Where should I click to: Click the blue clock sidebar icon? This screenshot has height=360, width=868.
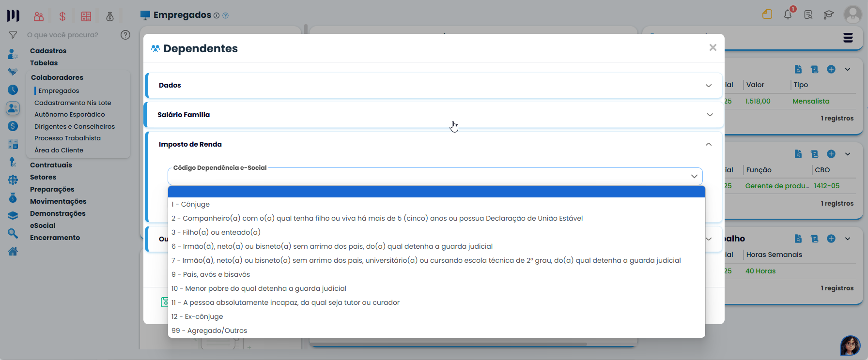[13, 90]
